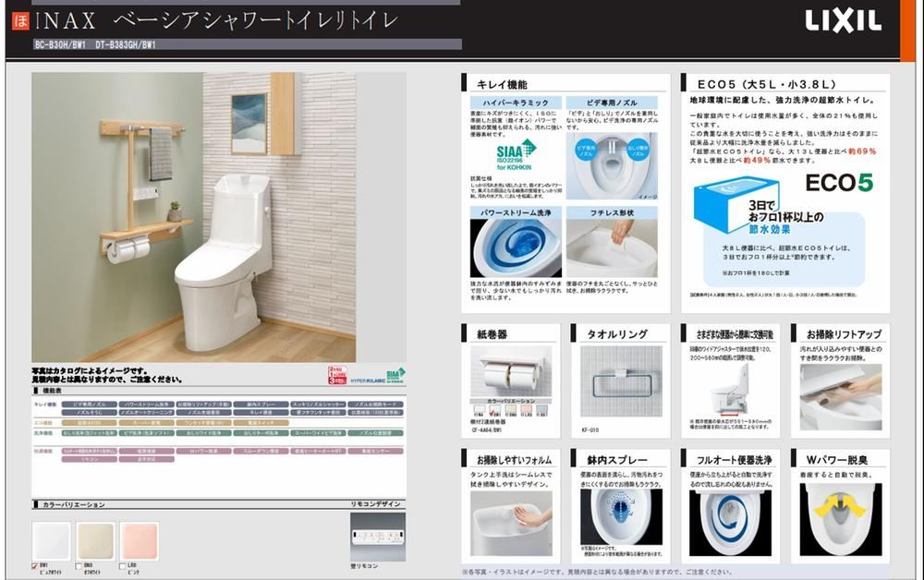
Task: Click the ノズルオートクリーニング pill in function table
Action: click(x=146, y=413)
